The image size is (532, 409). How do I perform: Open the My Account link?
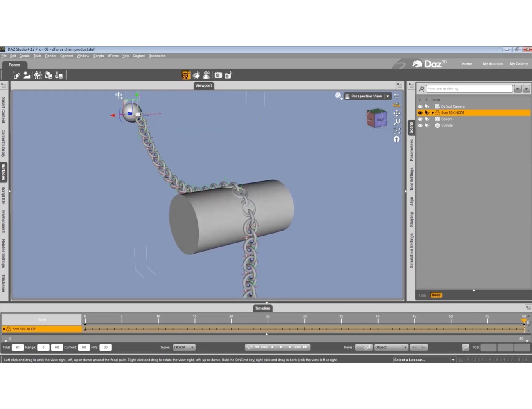point(493,64)
